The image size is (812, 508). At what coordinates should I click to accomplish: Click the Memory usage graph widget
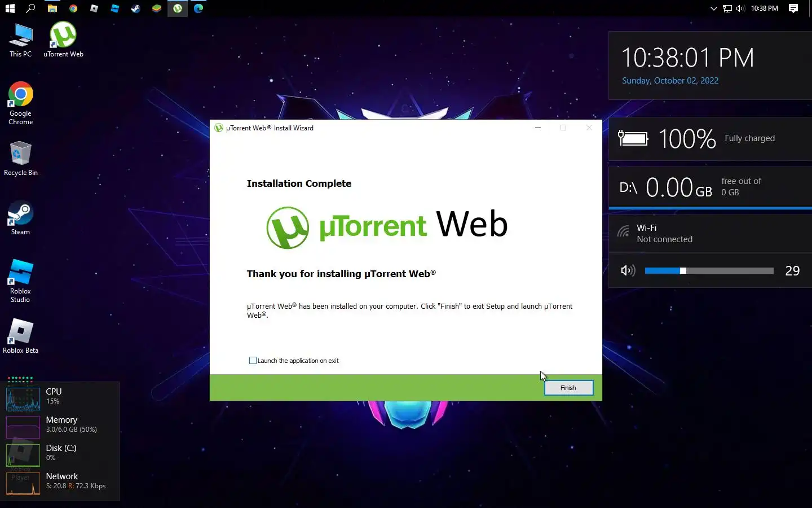pyautogui.click(x=23, y=426)
